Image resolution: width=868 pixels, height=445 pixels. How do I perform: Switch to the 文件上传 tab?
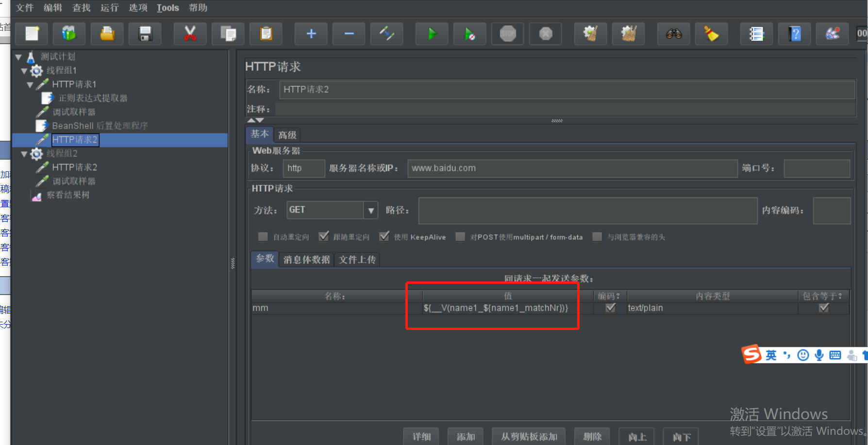(x=357, y=260)
